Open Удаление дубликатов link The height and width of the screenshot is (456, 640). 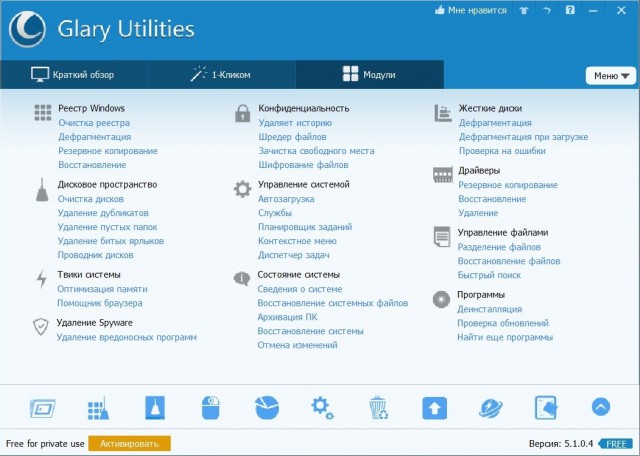click(x=103, y=213)
